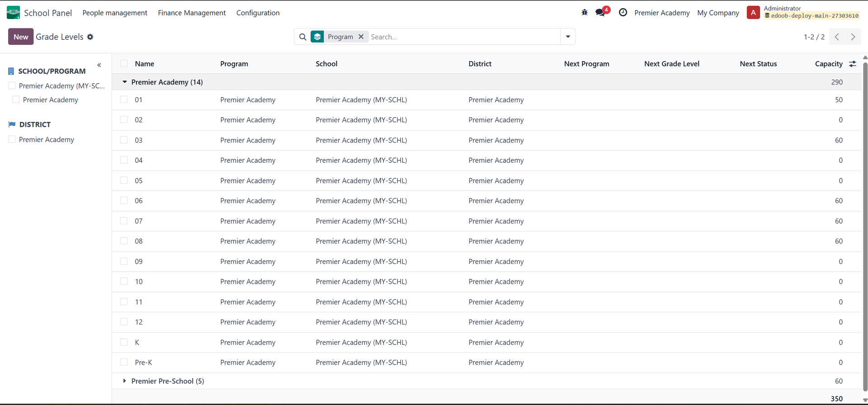Open the conversations chat bubble icon
Viewport: 868px width, 405px height.
pos(600,13)
